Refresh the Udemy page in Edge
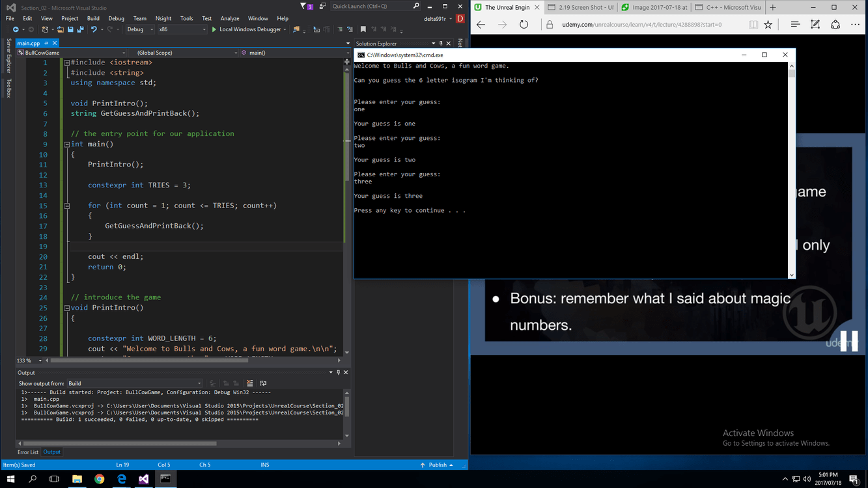This screenshot has width=868, height=488. coord(524,25)
